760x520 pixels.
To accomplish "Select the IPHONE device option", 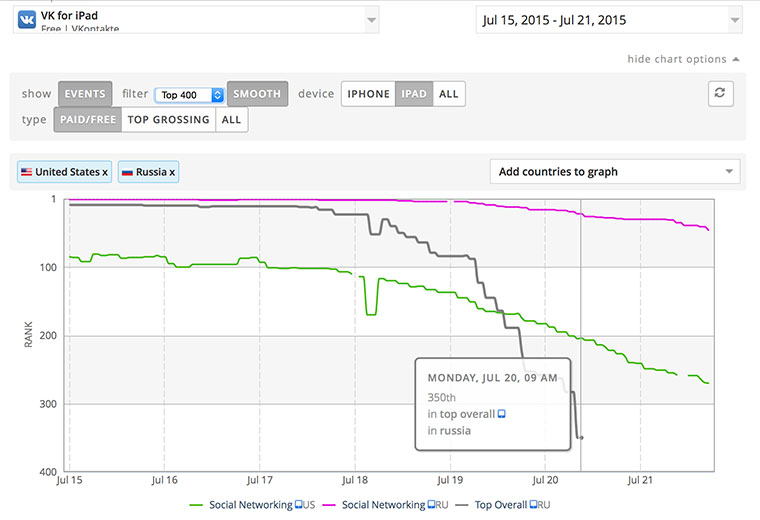I will tap(368, 94).
